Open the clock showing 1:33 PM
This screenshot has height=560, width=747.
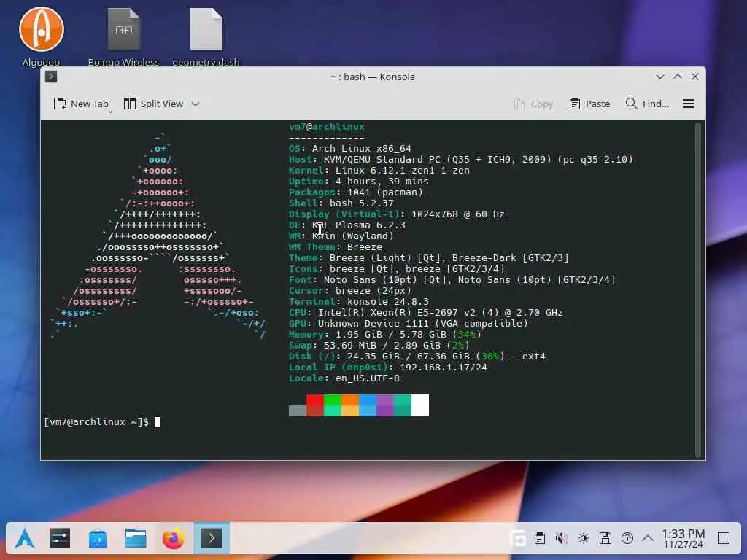tap(683, 539)
